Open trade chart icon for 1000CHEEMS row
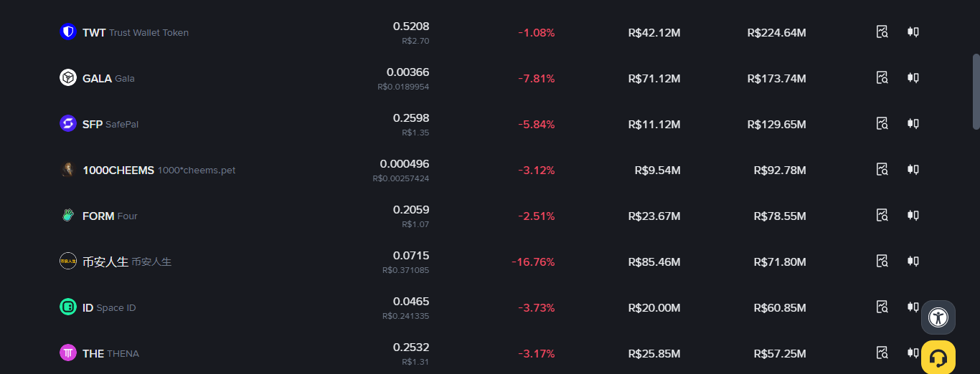Screen dimensions: 980x374 coord(913,170)
